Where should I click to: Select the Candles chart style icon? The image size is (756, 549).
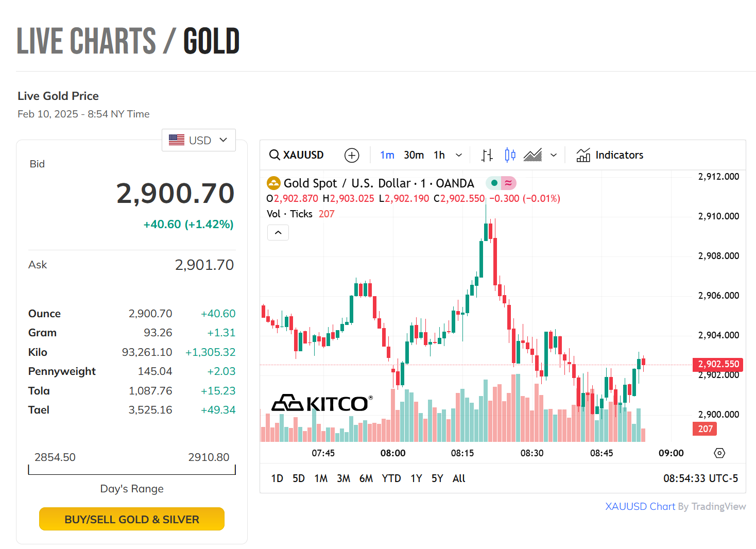[x=510, y=155]
